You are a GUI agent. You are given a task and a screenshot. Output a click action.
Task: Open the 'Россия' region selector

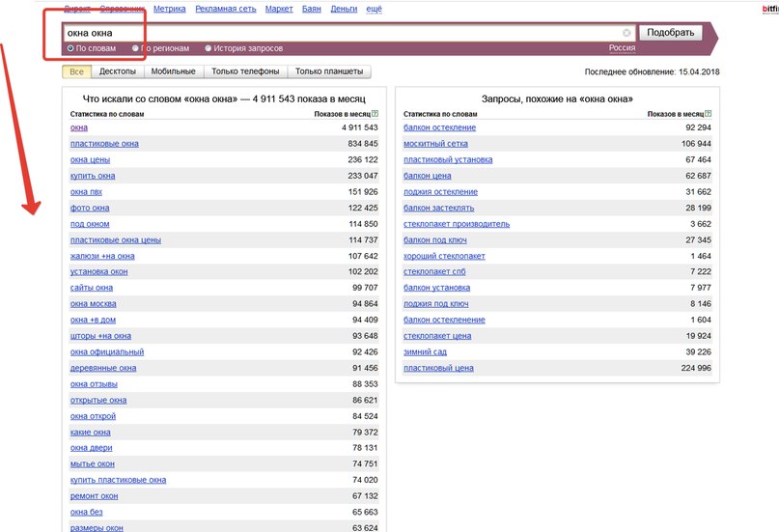622,47
